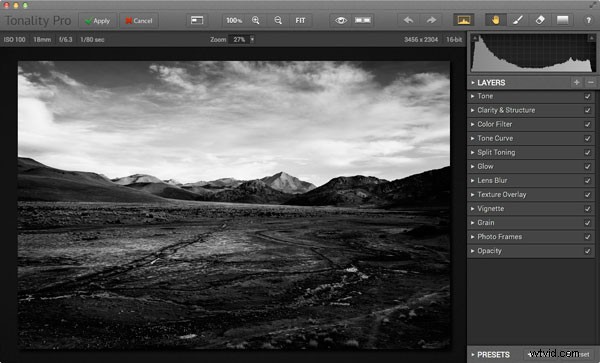Open the zoom percentage dropdown
Screen dimensions: 600x363
point(252,39)
